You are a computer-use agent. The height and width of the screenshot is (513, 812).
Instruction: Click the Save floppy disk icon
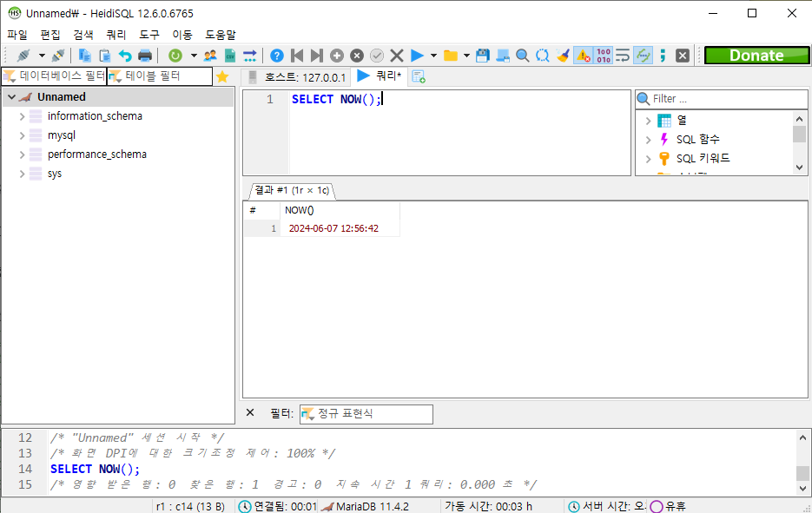tap(483, 56)
